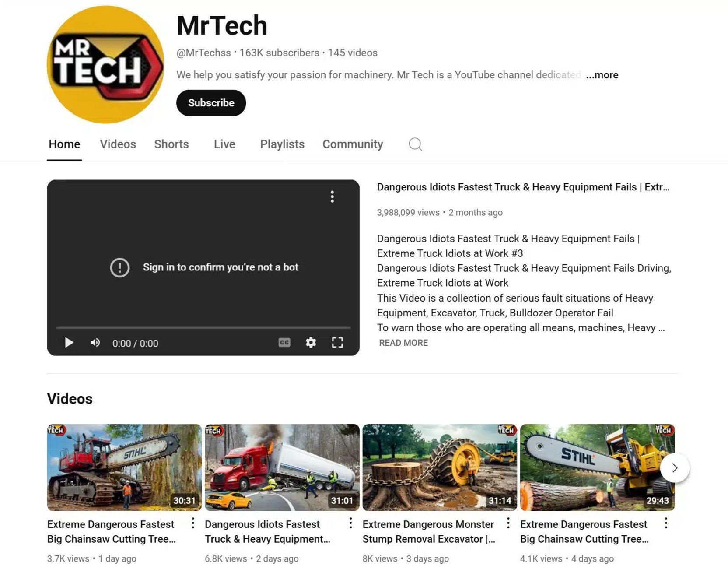
Task: Expand channel description with ...more
Action: pyautogui.click(x=602, y=75)
